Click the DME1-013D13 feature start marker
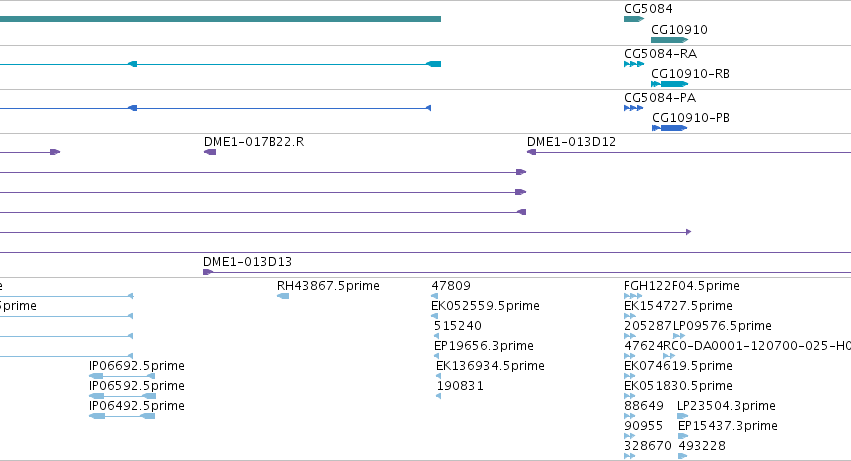 208,272
